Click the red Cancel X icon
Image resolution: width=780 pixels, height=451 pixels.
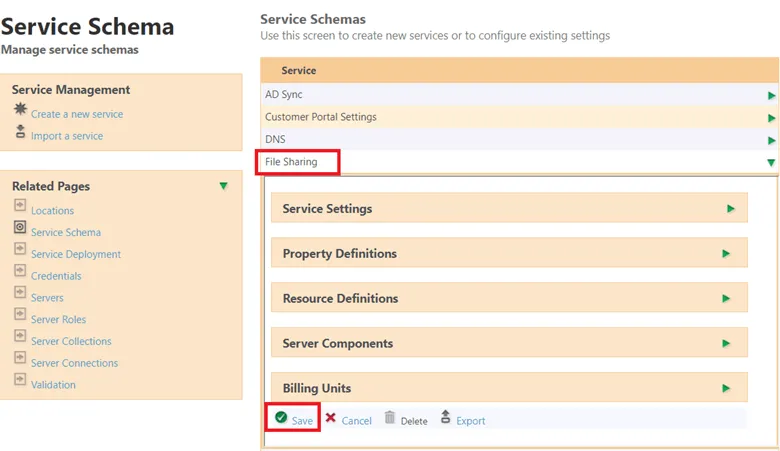click(331, 418)
